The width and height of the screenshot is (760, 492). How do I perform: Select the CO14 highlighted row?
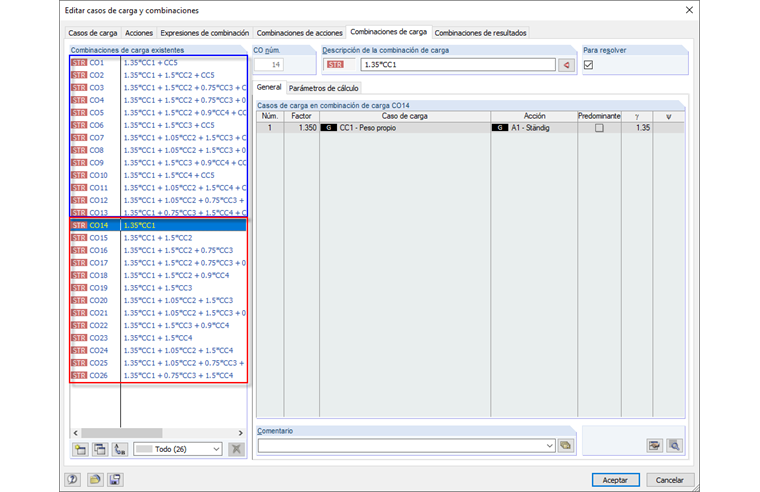pos(158,225)
